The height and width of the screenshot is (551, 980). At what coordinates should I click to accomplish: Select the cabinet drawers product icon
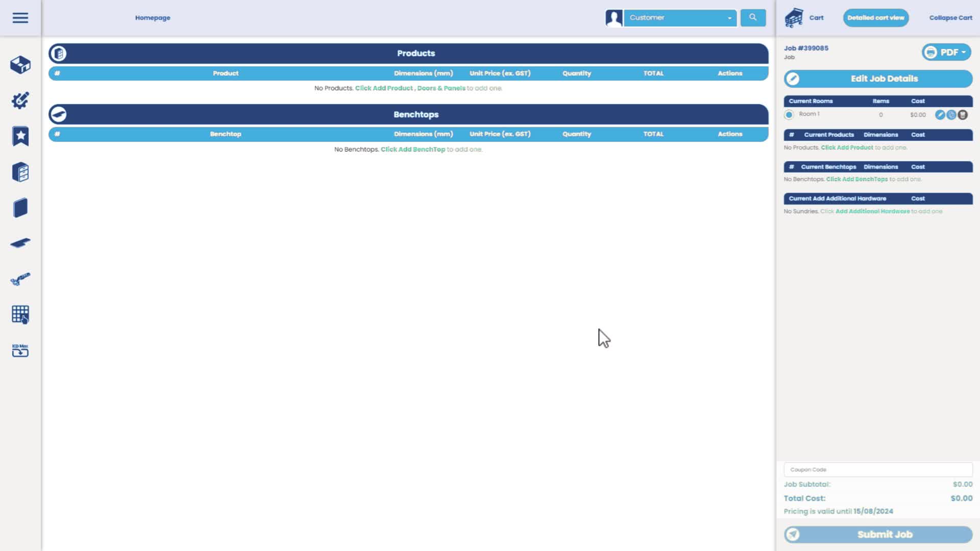point(20,172)
